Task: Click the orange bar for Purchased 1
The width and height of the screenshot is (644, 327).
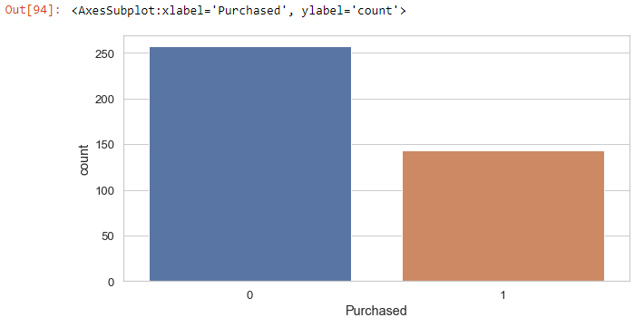Action: click(x=503, y=216)
